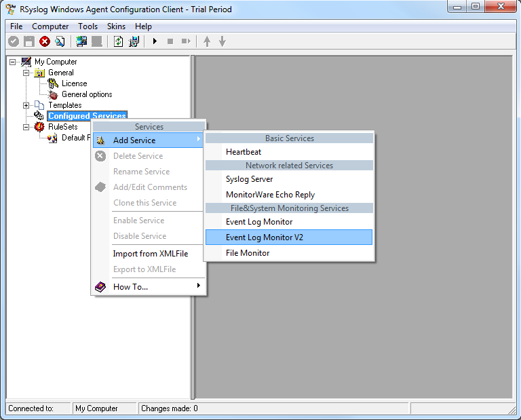Screen dimensions: 521x420
Task: Click the restart service toolbar icon
Action: pos(186,41)
